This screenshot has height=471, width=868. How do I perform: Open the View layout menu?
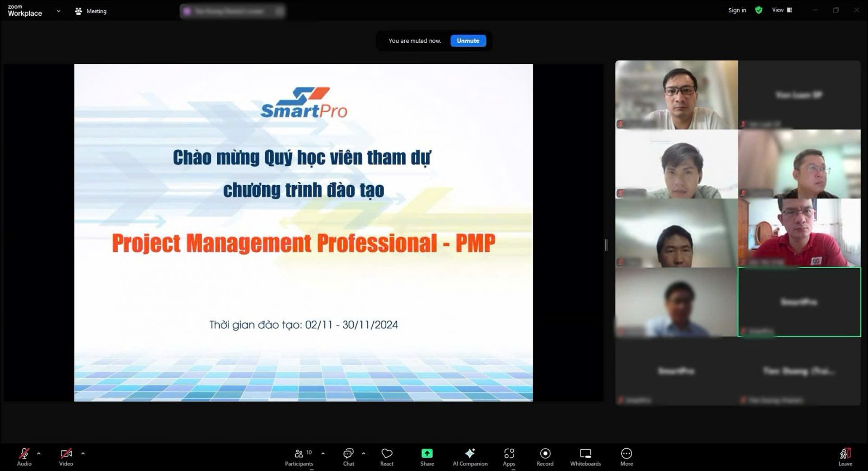782,10
